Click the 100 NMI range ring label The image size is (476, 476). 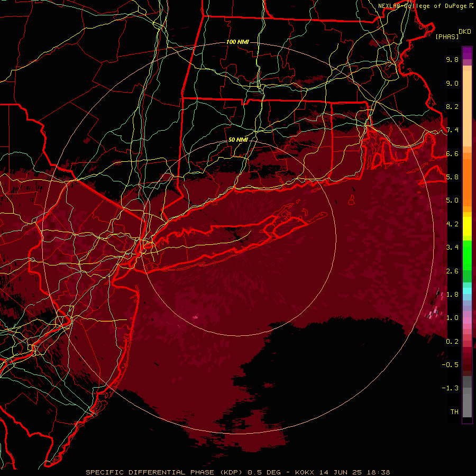237,42
